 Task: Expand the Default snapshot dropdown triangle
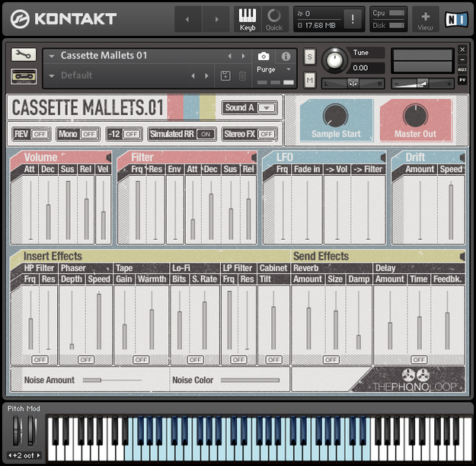tap(52, 76)
